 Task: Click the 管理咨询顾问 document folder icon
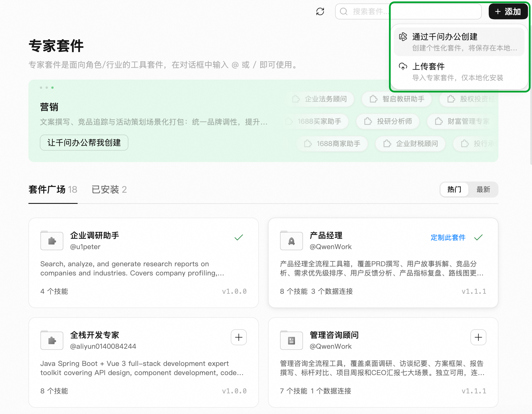(292, 340)
